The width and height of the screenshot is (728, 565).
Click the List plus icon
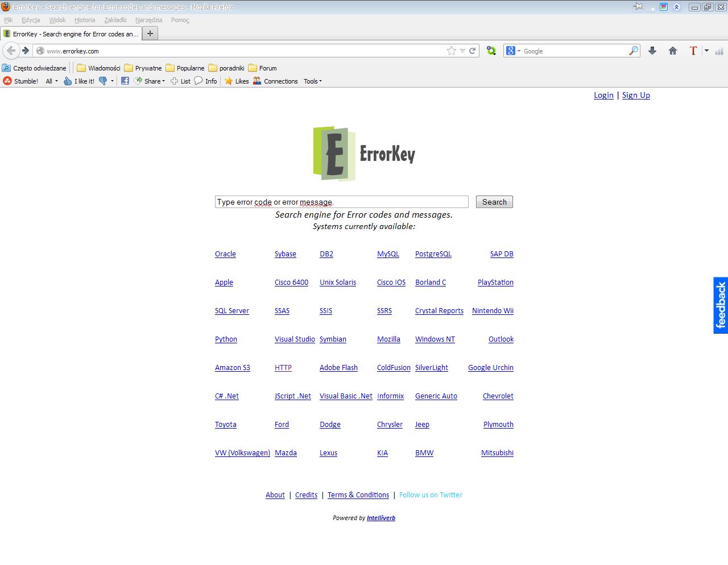pos(175,81)
